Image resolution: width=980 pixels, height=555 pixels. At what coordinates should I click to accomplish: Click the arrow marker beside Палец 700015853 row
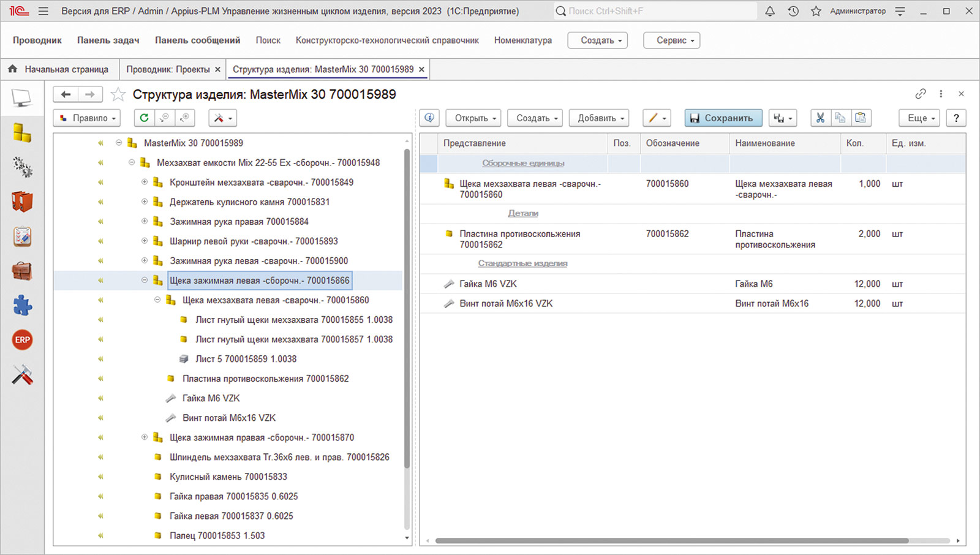pyautogui.click(x=100, y=535)
